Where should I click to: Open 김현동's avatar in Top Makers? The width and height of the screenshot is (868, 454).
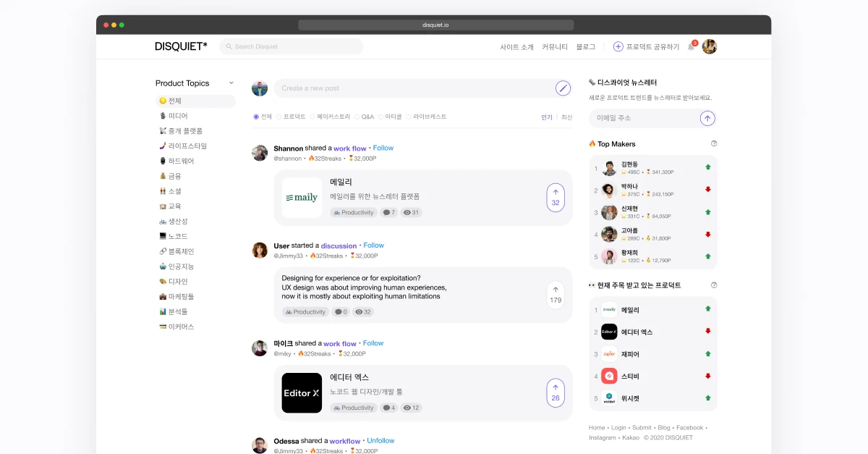[609, 169]
